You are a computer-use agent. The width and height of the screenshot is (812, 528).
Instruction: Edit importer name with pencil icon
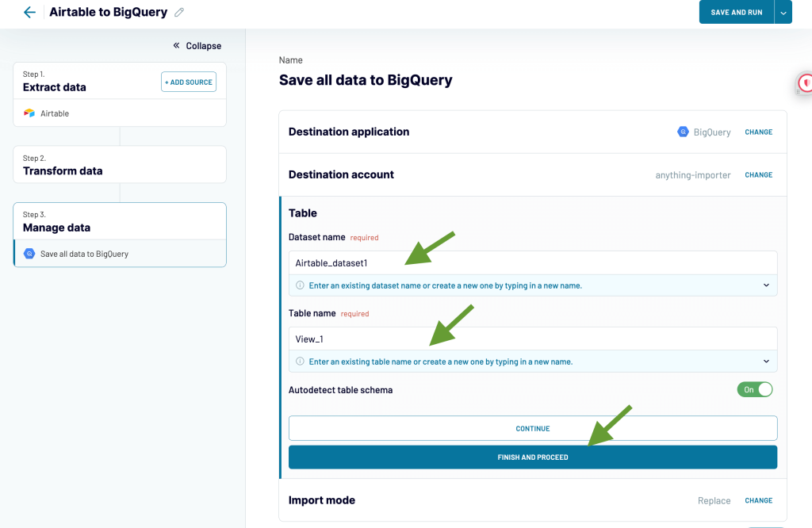[179, 13]
